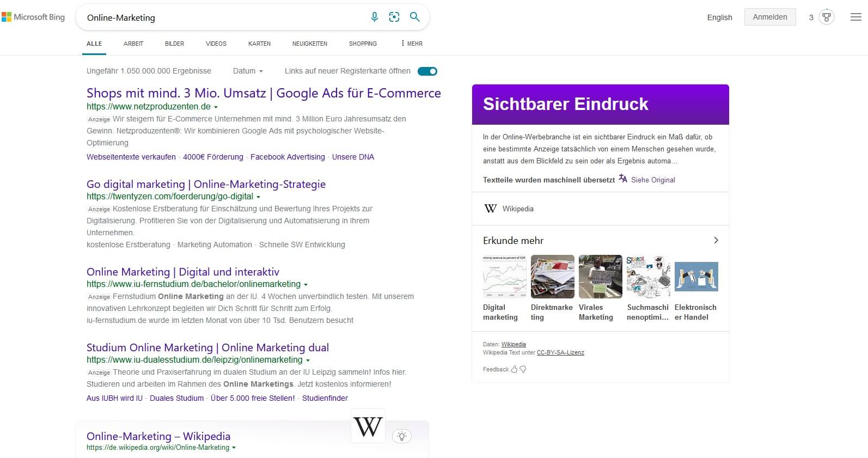
Task: Expand netzproduzenten.de URL dropdown arrow
Action: pyautogui.click(x=216, y=107)
